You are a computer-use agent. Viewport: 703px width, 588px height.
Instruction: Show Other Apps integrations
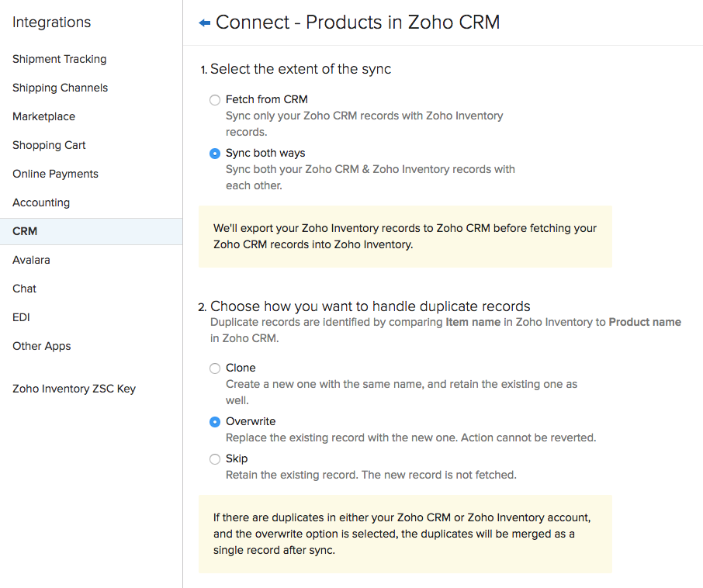[x=41, y=346]
